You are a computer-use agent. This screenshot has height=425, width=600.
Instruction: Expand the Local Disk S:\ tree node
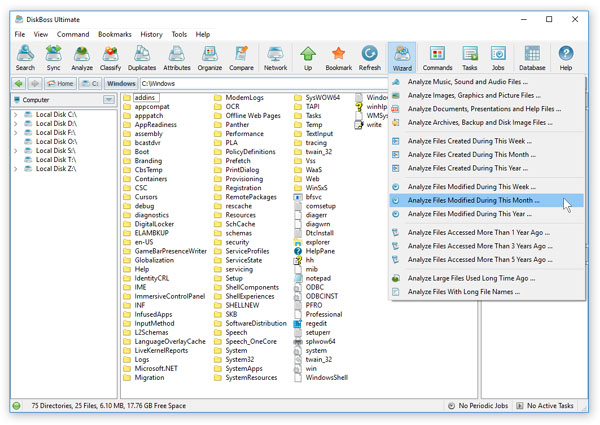point(16,151)
